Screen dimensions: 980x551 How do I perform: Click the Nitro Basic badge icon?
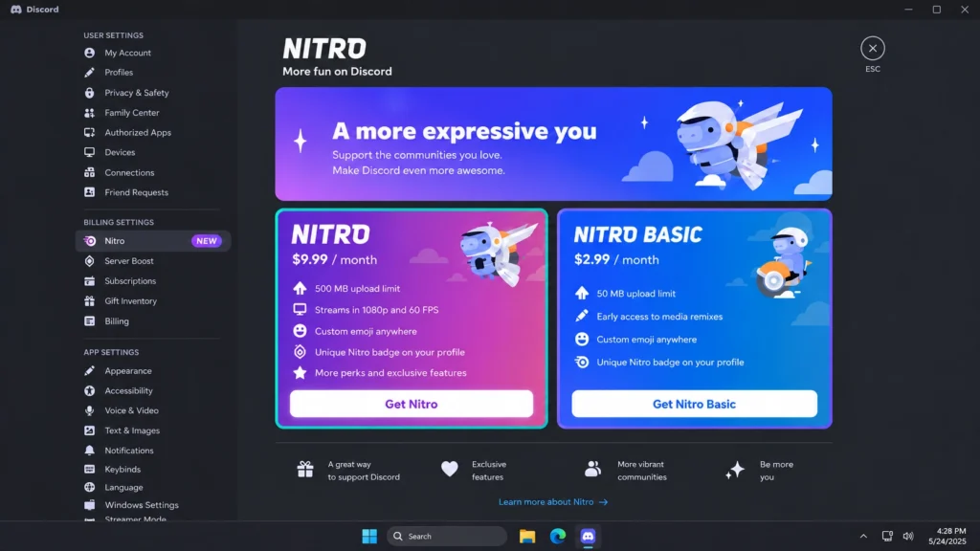coord(582,363)
